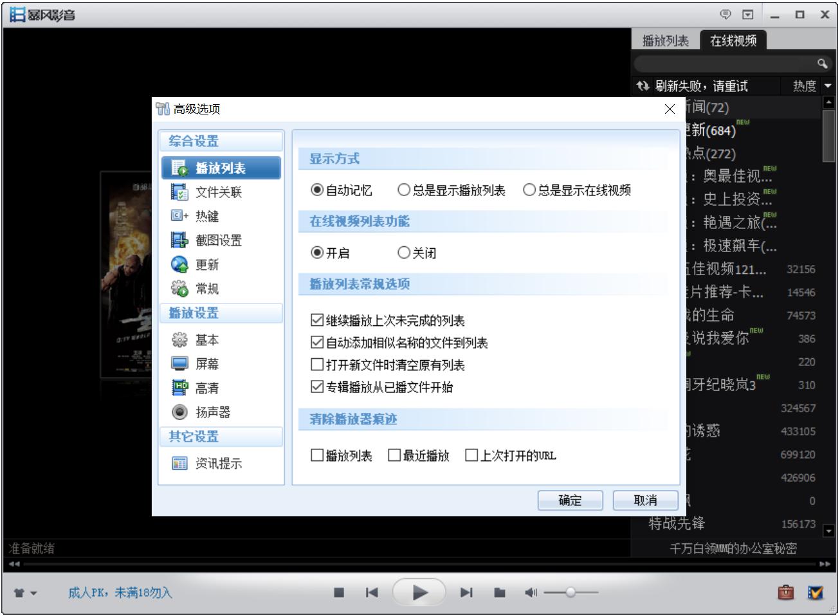Image resolution: width=840 pixels, height=616 pixels.
Task: Uncheck 继续播放上次未完成的列表
Action: pos(317,320)
